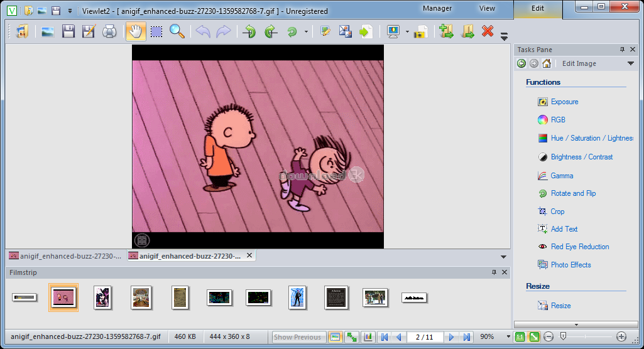The width and height of the screenshot is (644, 349).
Task: Click the edit image pencil icon
Action: (325, 31)
